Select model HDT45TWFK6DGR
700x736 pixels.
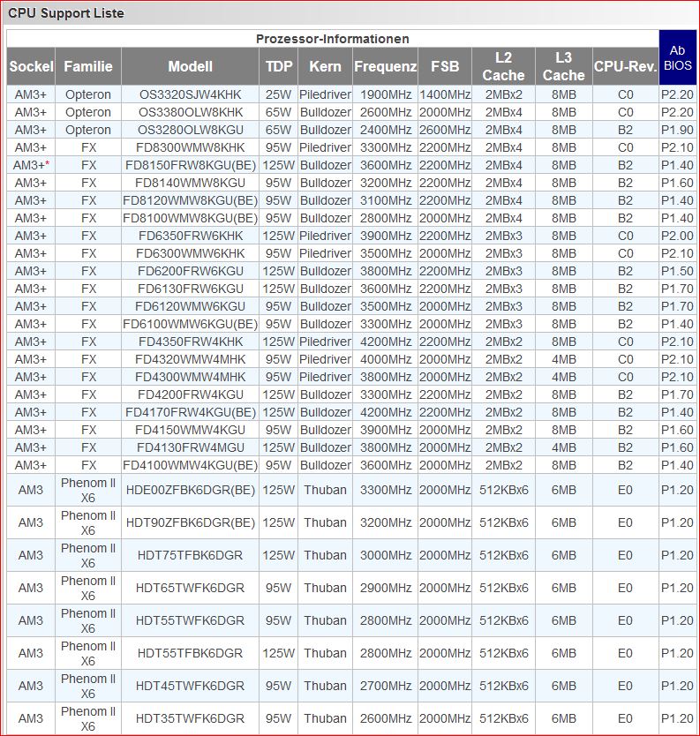click(x=190, y=686)
